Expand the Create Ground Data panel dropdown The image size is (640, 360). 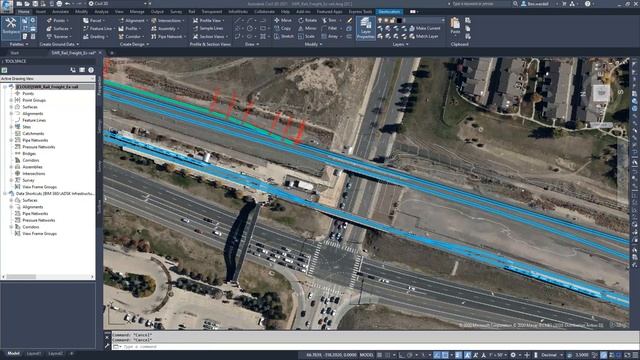(x=59, y=44)
